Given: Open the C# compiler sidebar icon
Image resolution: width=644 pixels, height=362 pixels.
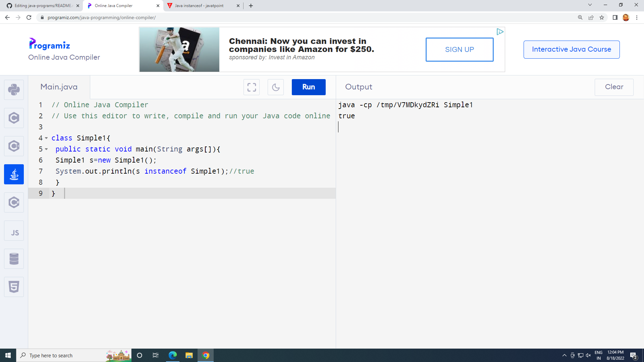Looking at the screenshot, I should coord(14,202).
